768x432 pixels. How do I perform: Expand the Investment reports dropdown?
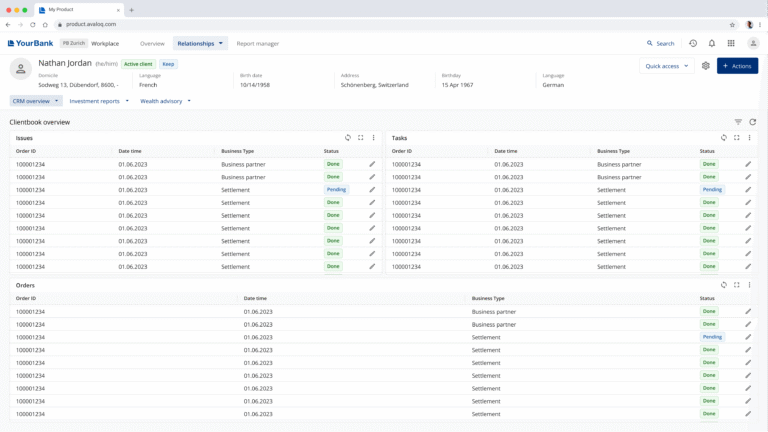[99, 101]
